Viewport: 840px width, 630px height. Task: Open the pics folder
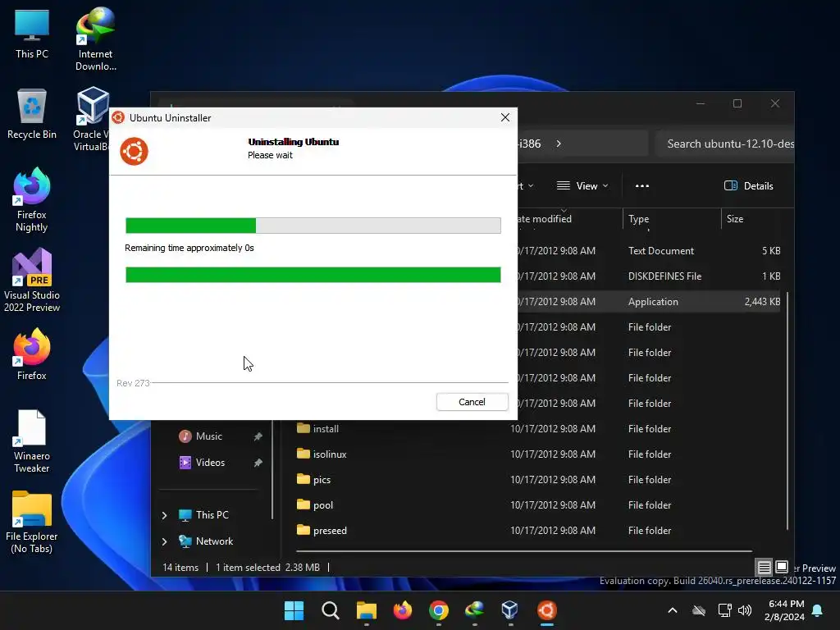[x=538, y=479]
